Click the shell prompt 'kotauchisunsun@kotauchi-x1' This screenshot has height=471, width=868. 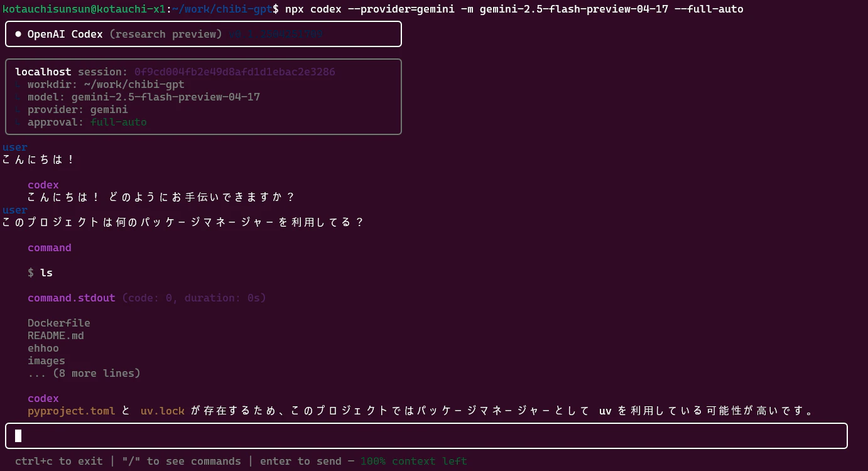point(84,9)
